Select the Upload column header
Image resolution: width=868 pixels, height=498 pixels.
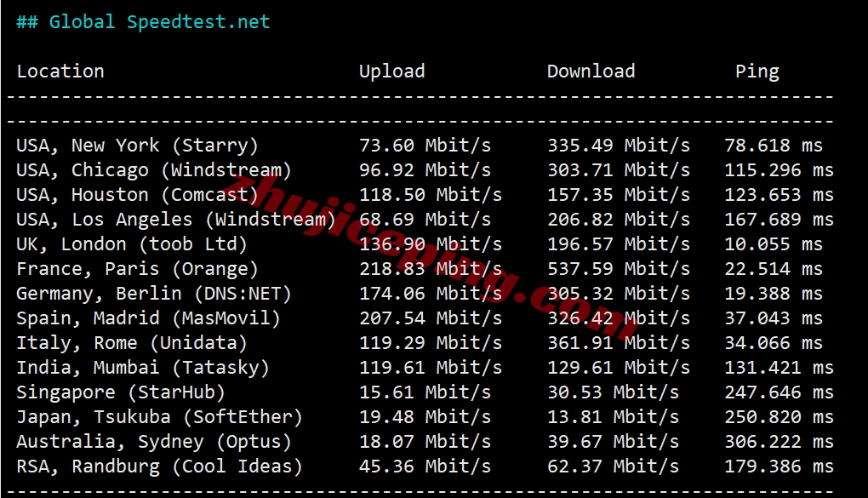coord(392,72)
